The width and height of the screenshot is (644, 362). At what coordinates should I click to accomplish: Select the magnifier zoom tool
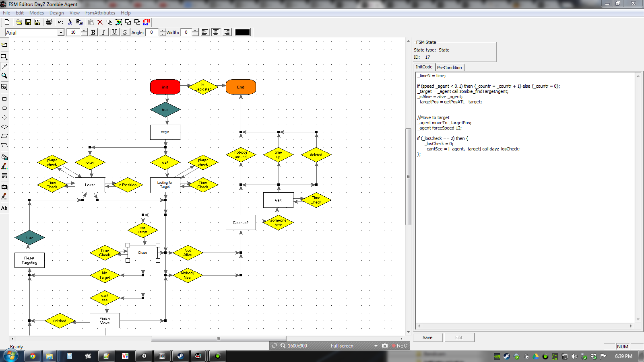tap(4, 76)
